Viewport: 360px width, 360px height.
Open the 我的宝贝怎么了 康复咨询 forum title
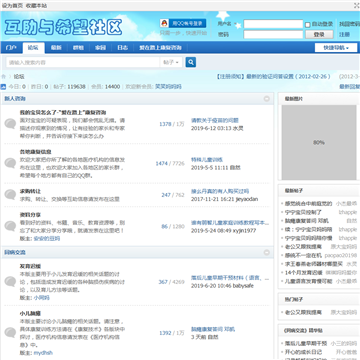coord(63,112)
